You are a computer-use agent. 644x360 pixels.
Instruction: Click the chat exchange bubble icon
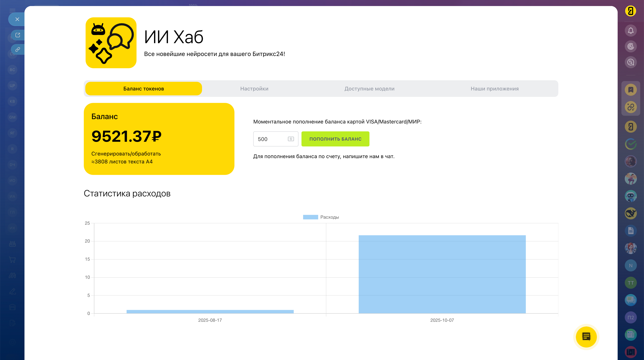[630, 62]
